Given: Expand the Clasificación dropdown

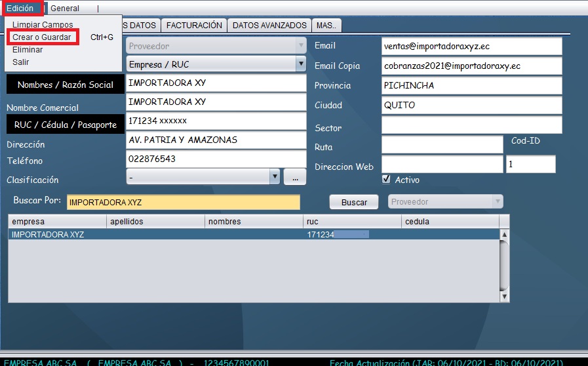Looking at the screenshot, I should 274,176.
